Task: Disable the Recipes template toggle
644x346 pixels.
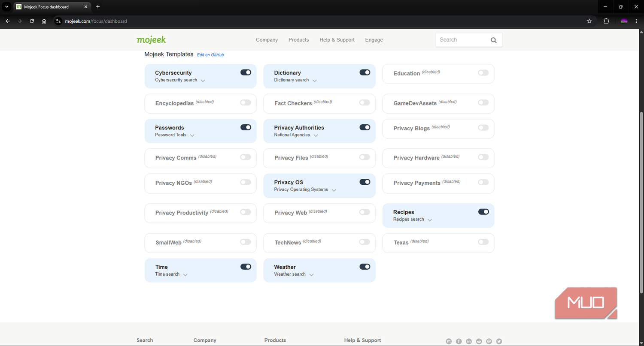Action: 483,212
